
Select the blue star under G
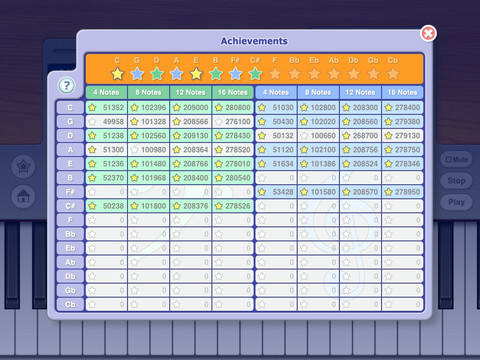137,74
